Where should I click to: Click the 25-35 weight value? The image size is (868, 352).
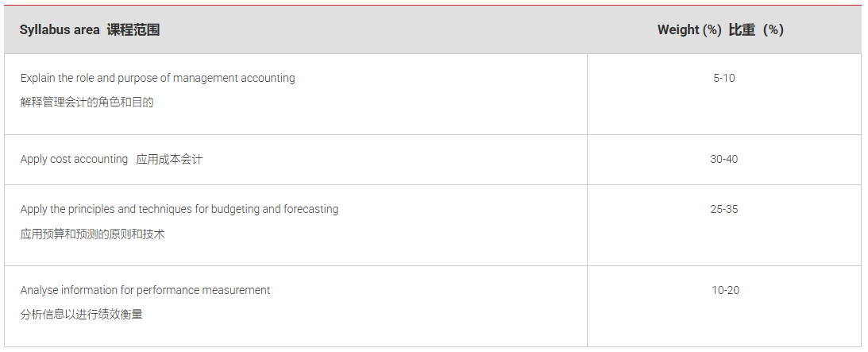tap(723, 209)
